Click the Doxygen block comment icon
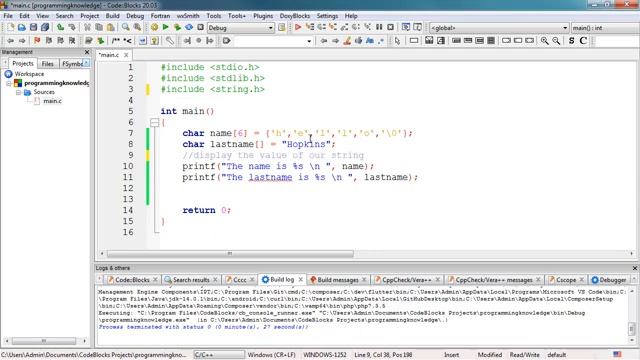The image size is (640, 360). click(116, 40)
